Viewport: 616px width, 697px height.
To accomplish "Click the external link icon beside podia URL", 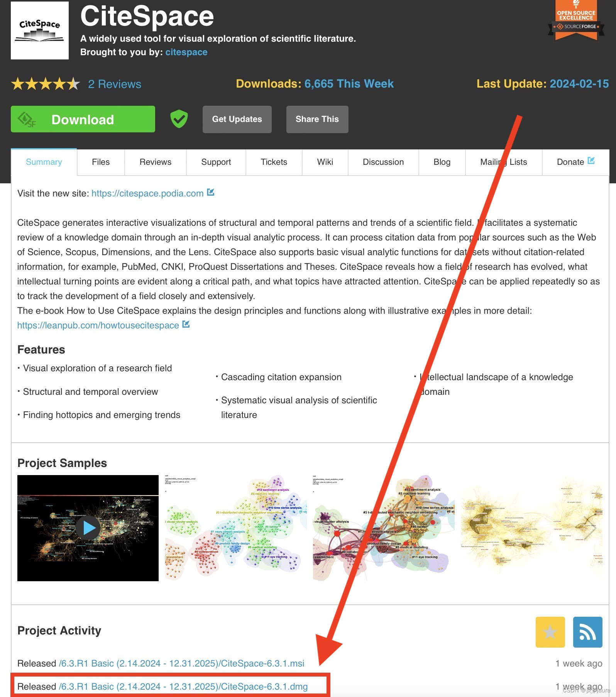I will tap(211, 192).
